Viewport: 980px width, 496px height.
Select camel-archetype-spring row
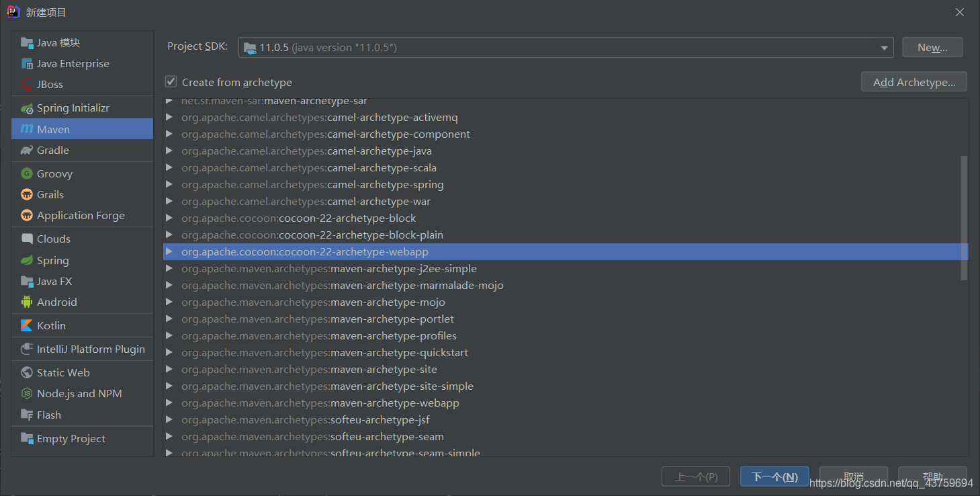coord(566,185)
